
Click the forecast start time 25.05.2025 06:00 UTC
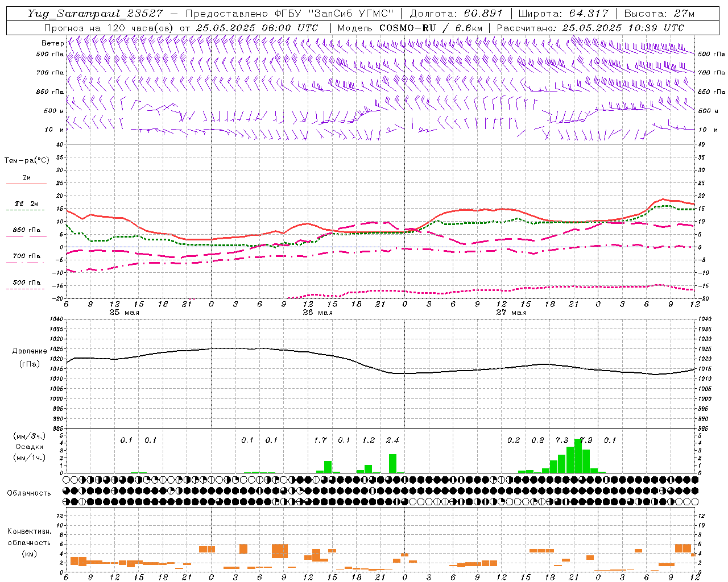click(x=257, y=28)
